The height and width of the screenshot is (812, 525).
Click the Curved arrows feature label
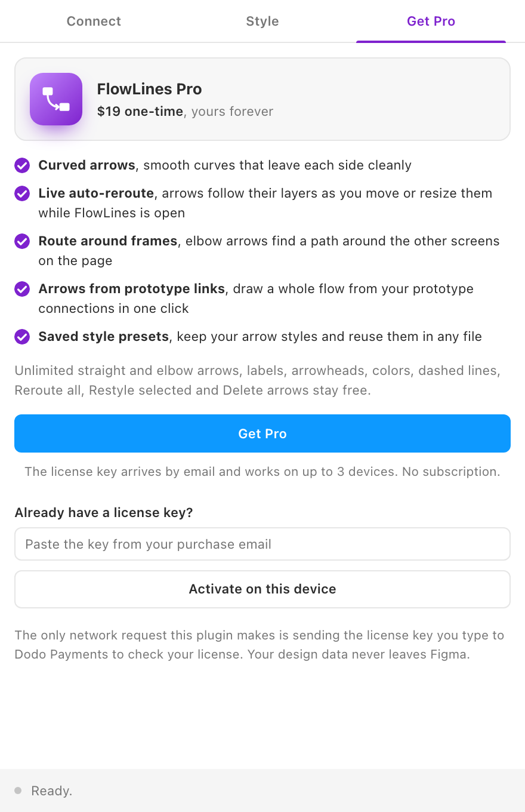tap(87, 165)
